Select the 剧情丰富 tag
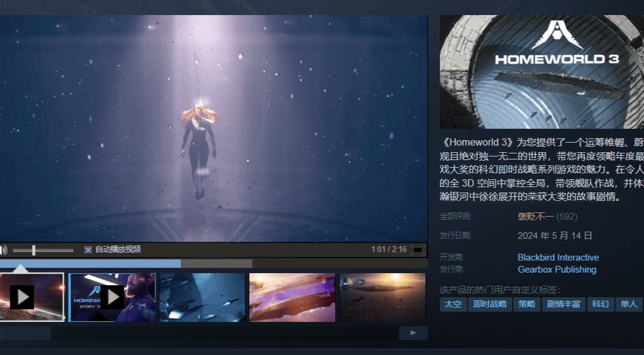Screen dimensions: 644x355 point(563,304)
